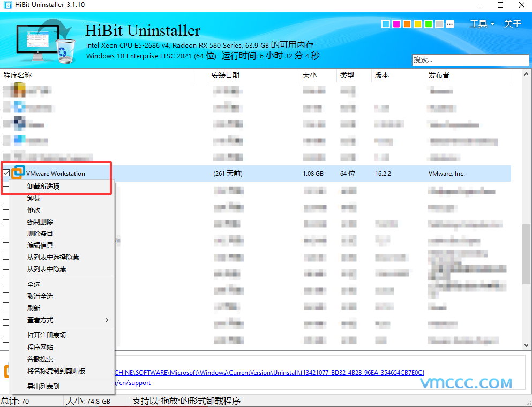Click 刷新 in the context menu
This screenshot has height=407, width=532.
point(34,308)
